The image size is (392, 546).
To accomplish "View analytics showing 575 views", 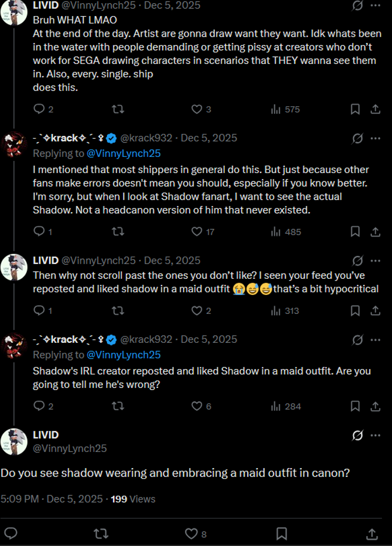I will 286,109.
